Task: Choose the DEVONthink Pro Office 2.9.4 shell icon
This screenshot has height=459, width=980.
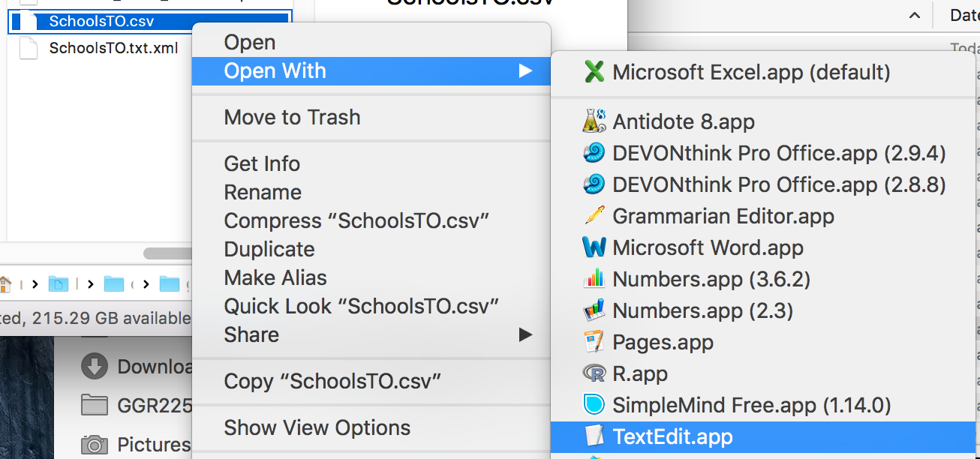Action: pos(594,153)
